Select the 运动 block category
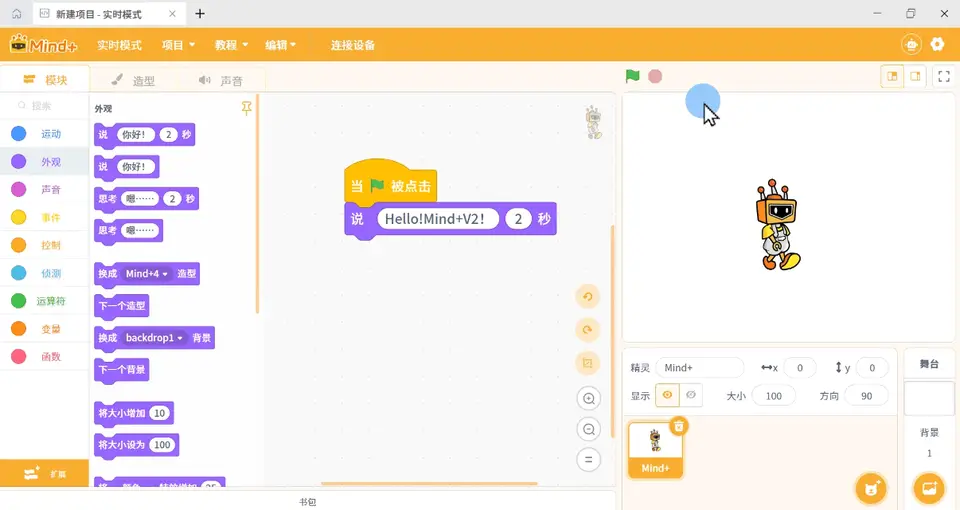 point(44,133)
